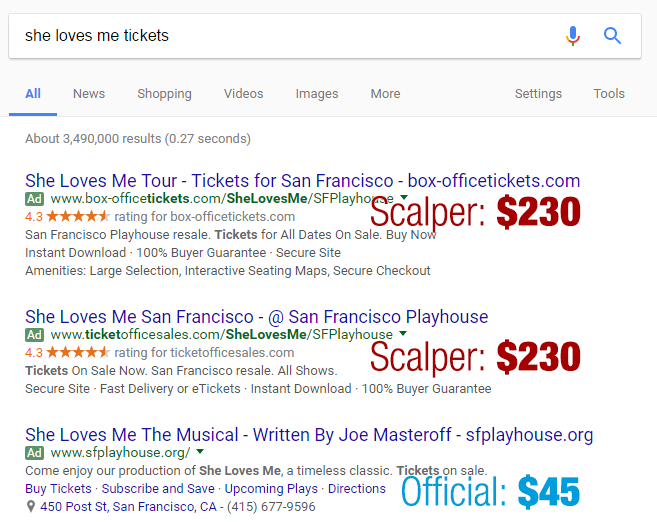Viewport: 657px width, 522px height.
Task: Switch to the Shopping tab
Action: click(164, 94)
